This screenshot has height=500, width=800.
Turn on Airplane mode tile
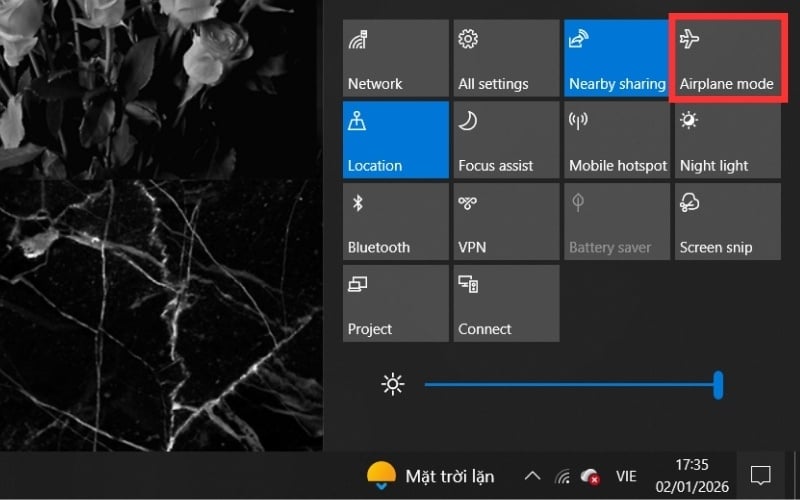click(726, 59)
